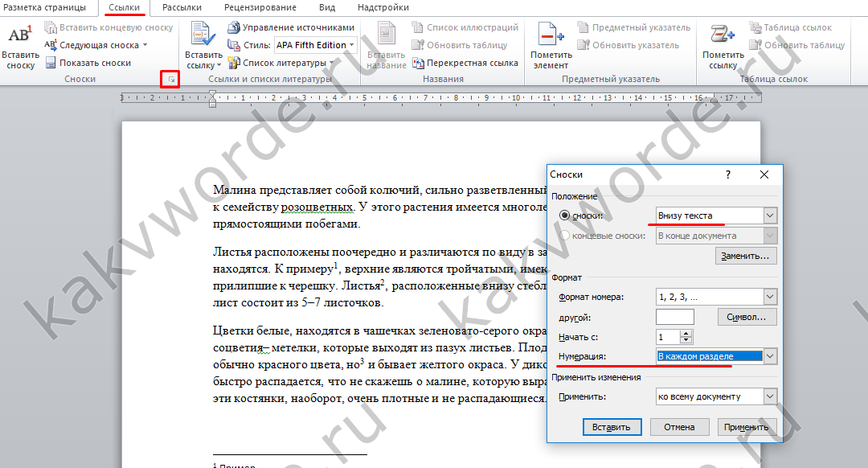Click the Пометить элемент icon
The width and height of the screenshot is (868, 468).
[x=551, y=35]
